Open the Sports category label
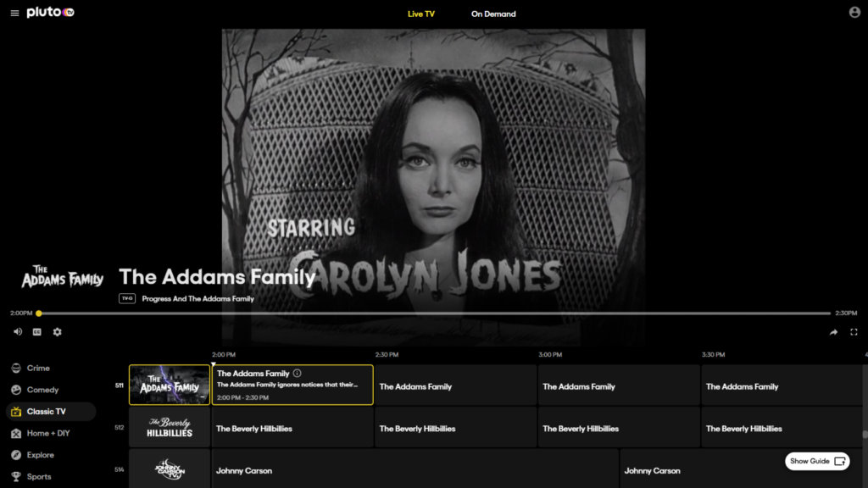This screenshot has width=868, height=488. tap(39, 476)
